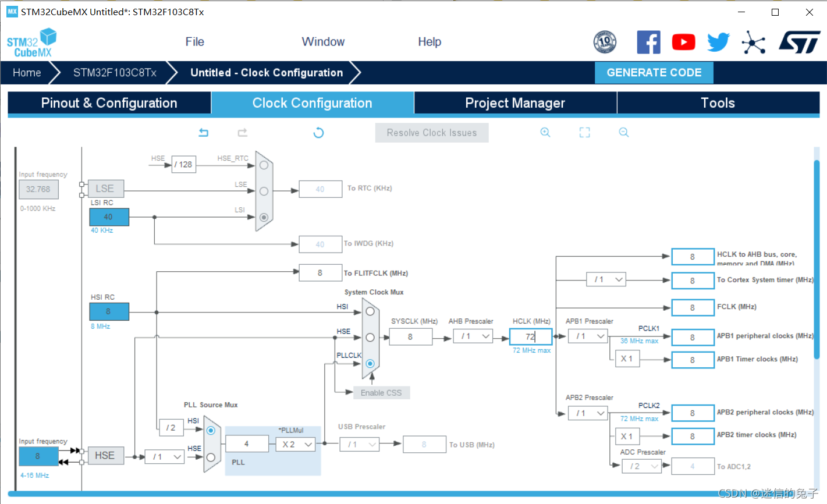Switch to Tools tab
827x504 pixels.
(x=718, y=103)
